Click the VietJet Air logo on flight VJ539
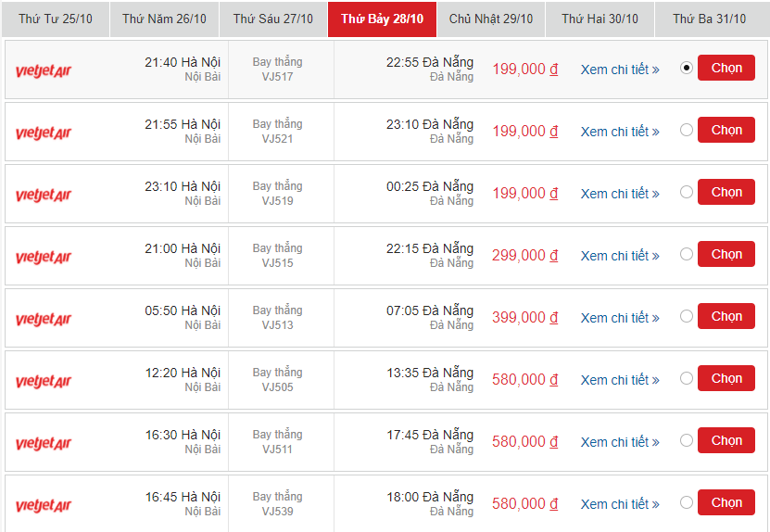Viewport: 770px width, 532px height. click(44, 505)
